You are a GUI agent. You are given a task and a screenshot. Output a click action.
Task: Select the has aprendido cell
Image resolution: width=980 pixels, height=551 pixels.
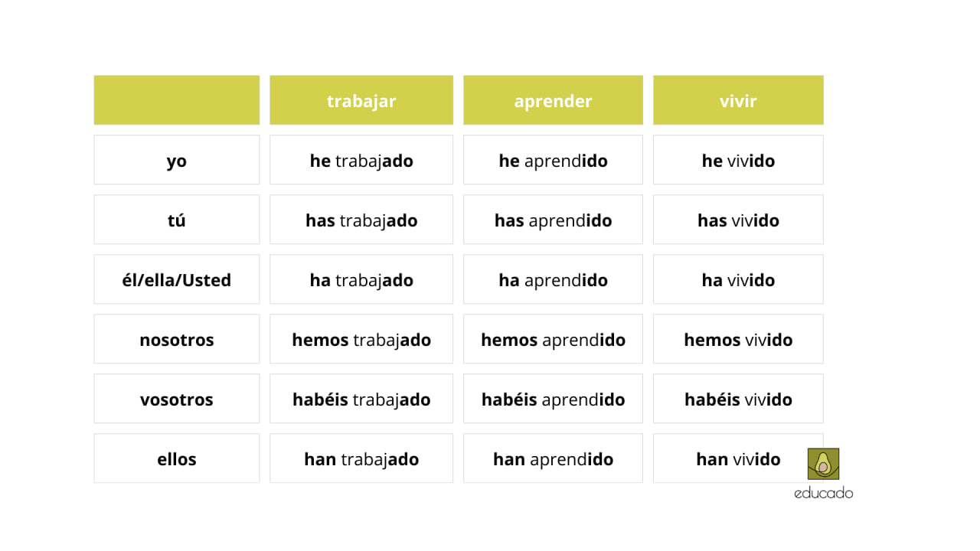pos(553,220)
